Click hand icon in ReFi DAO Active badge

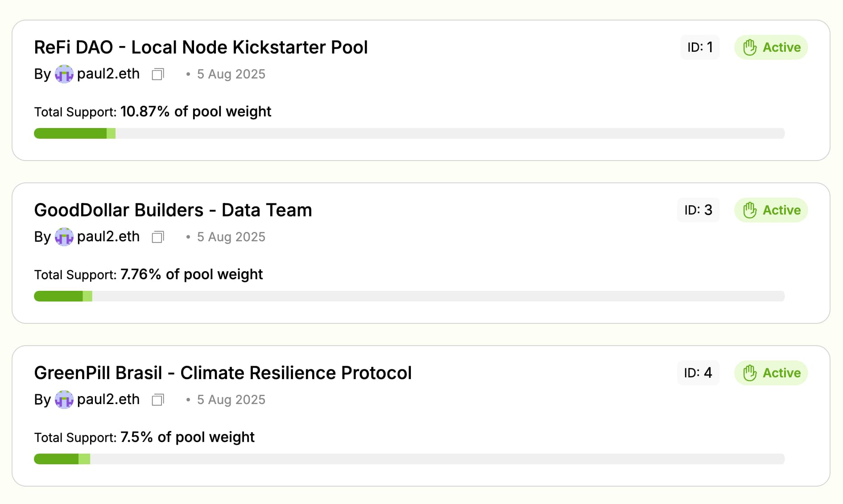pyautogui.click(x=750, y=47)
